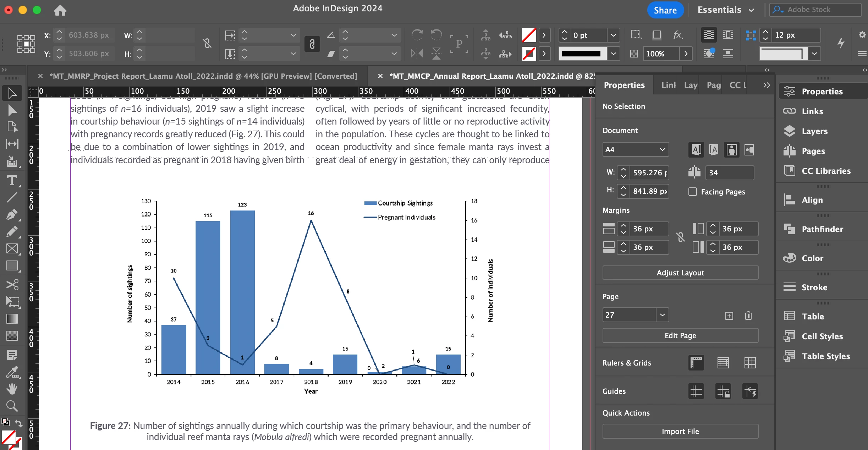The image size is (868, 450).
Task: Enable the Facing Pages checkbox
Action: [692, 192]
